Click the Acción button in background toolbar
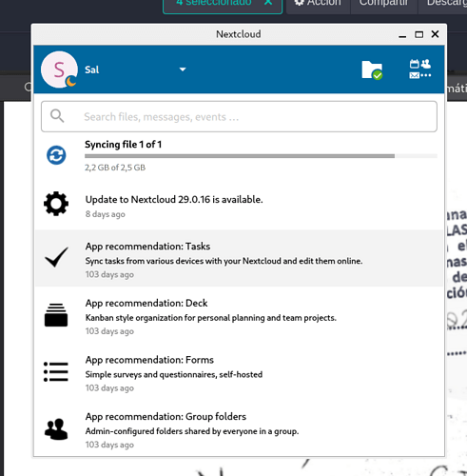467x476 pixels. 318,3
